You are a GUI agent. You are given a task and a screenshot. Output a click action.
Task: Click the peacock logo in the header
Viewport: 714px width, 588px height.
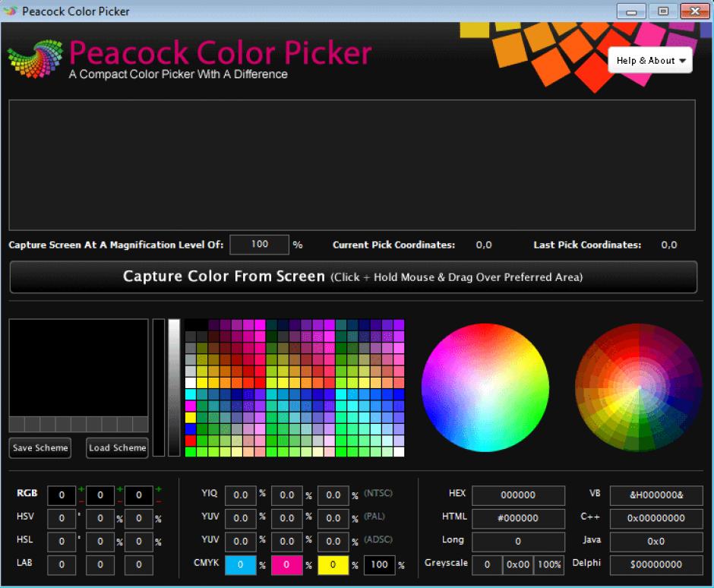pos(35,59)
